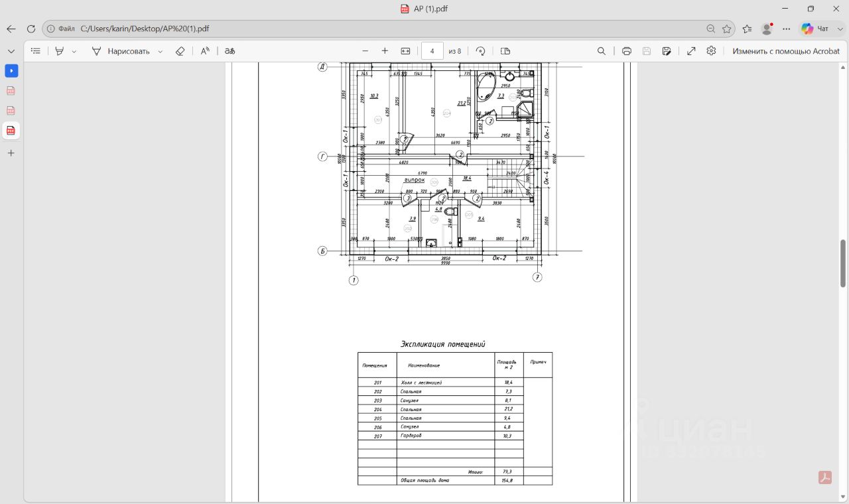Fit page to width
Viewport: 849px width, 504px height.
pos(405,51)
